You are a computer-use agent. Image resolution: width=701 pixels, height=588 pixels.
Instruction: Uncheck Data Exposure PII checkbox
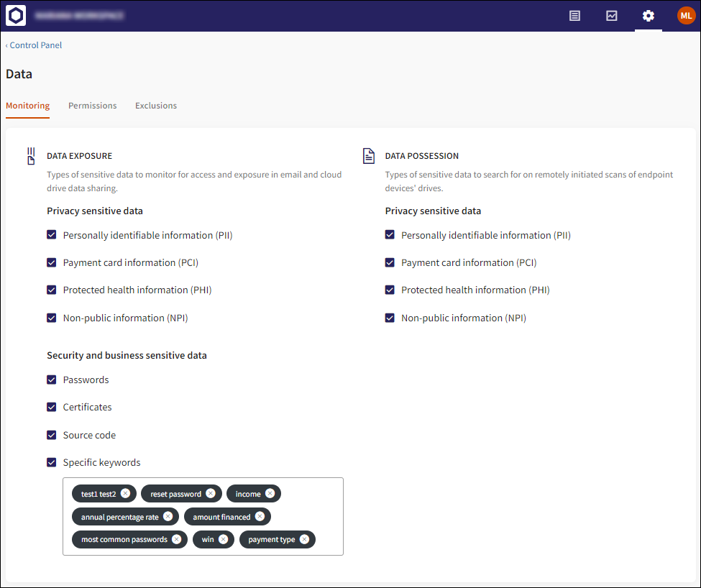click(x=52, y=235)
